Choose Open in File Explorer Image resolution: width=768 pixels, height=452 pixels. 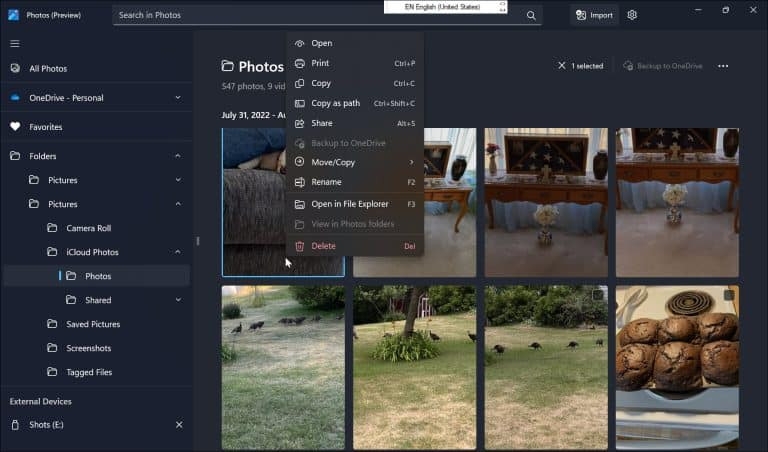[355, 204]
